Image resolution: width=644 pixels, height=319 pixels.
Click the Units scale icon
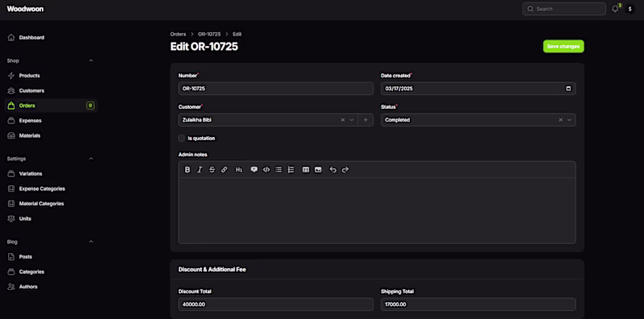coord(11,218)
